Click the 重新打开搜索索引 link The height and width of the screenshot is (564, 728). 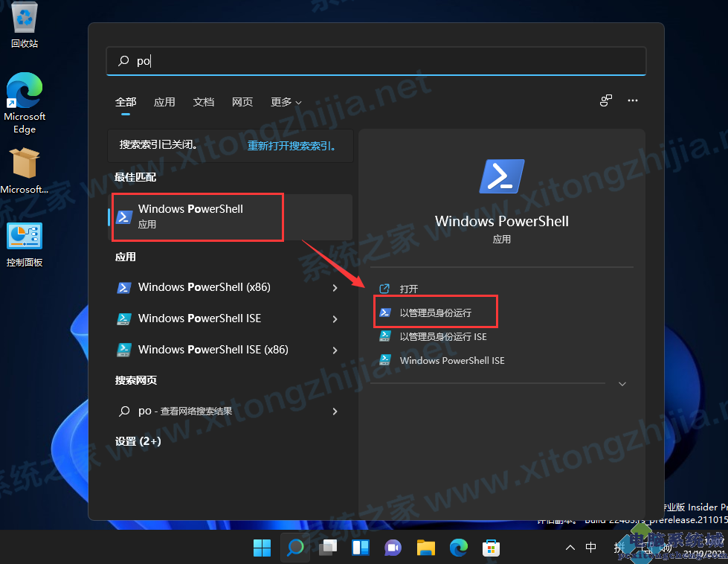coord(291,146)
